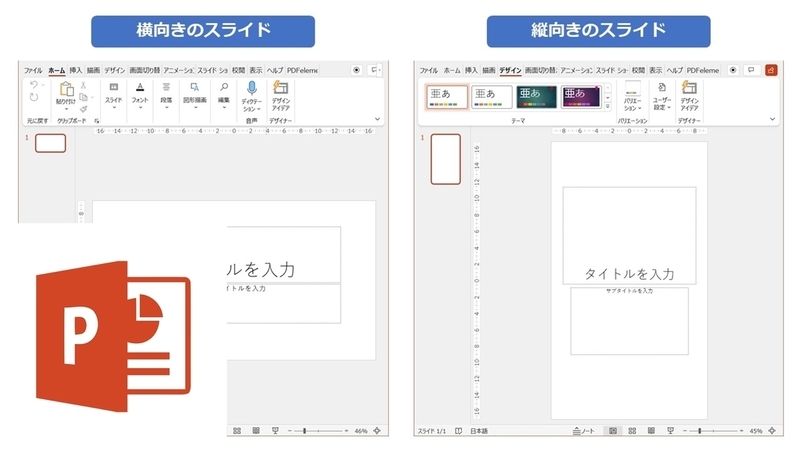This screenshot has height=450, width=800.
Task: Select the first white Office theme
Action: click(x=447, y=97)
